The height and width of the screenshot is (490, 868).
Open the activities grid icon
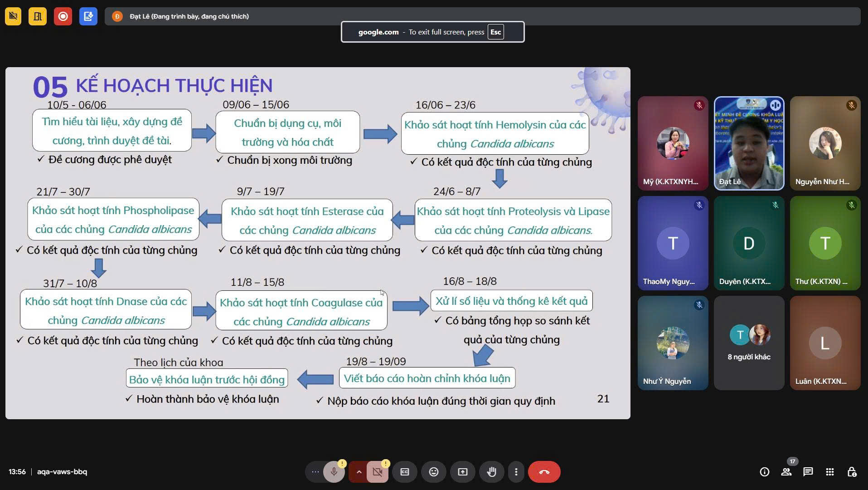[829, 472]
